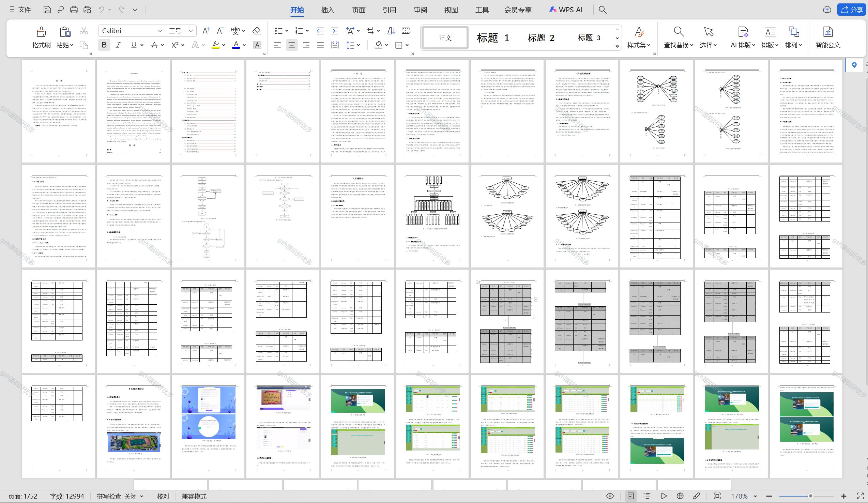Click the increase indent icon
868x503 pixels.
coord(334,31)
